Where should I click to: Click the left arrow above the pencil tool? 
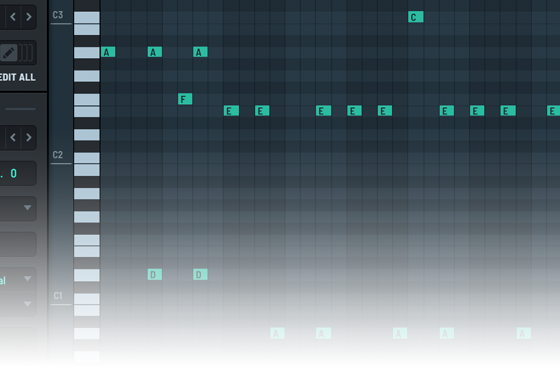13,18
